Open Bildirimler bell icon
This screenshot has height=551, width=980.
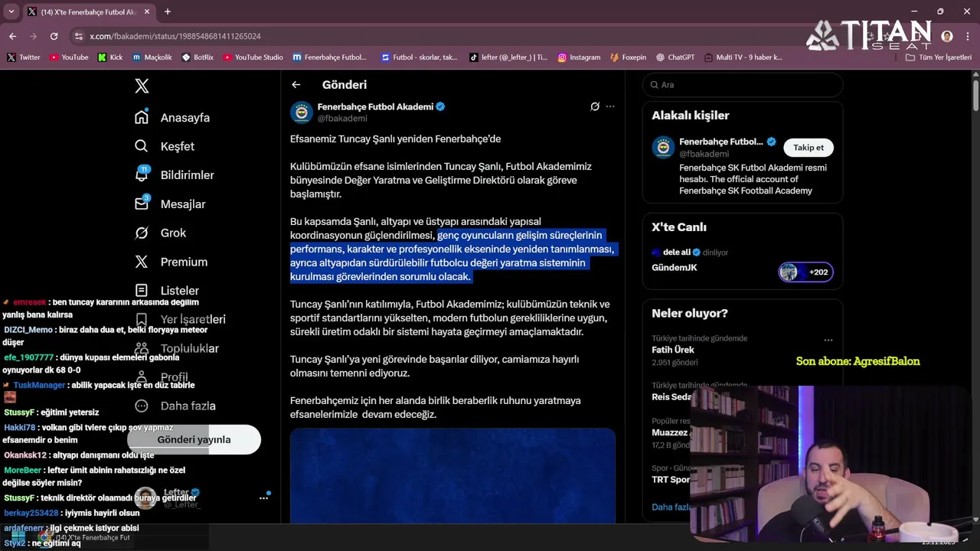(142, 174)
